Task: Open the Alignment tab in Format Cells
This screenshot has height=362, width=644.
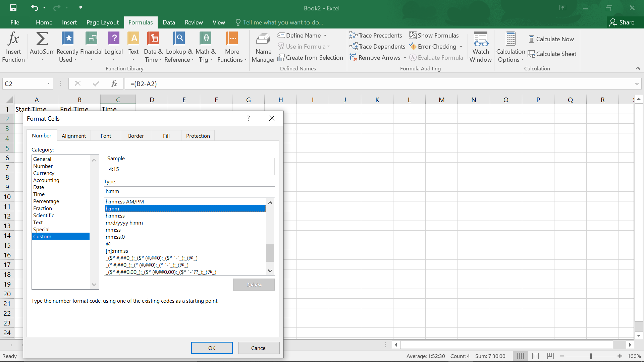Action: point(74,136)
